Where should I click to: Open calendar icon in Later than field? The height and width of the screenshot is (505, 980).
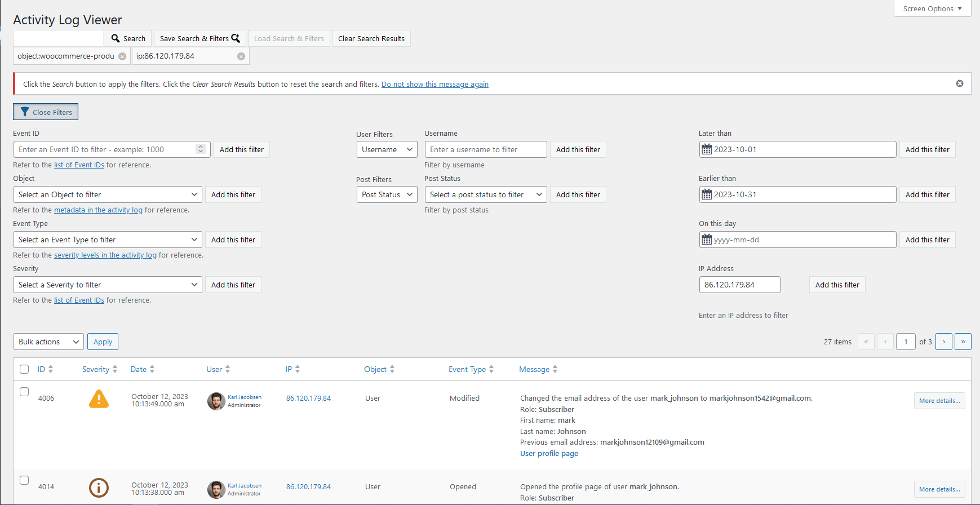(x=707, y=149)
